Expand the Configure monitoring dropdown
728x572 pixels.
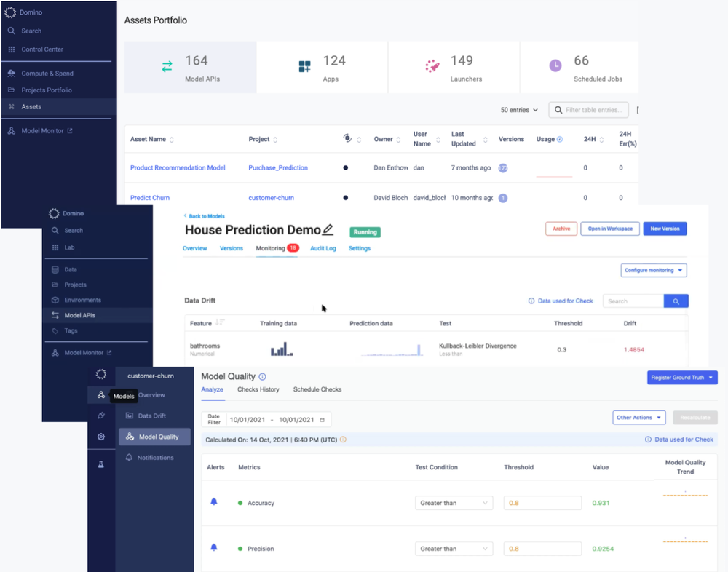[654, 270]
